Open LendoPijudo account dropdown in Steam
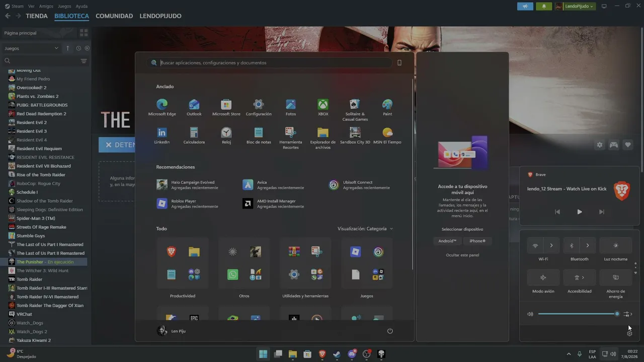This screenshot has width=644, height=362. pyautogui.click(x=575, y=6)
